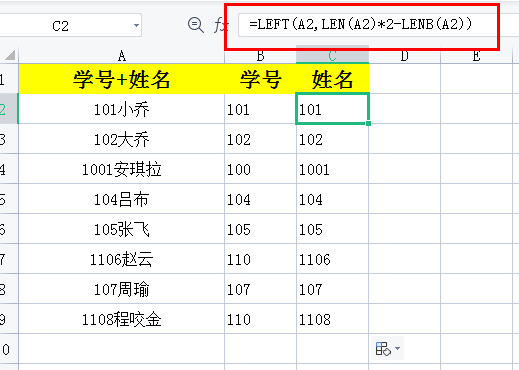The height and width of the screenshot is (370, 519).
Task: Click column C cell 1001
Action: tap(332, 169)
